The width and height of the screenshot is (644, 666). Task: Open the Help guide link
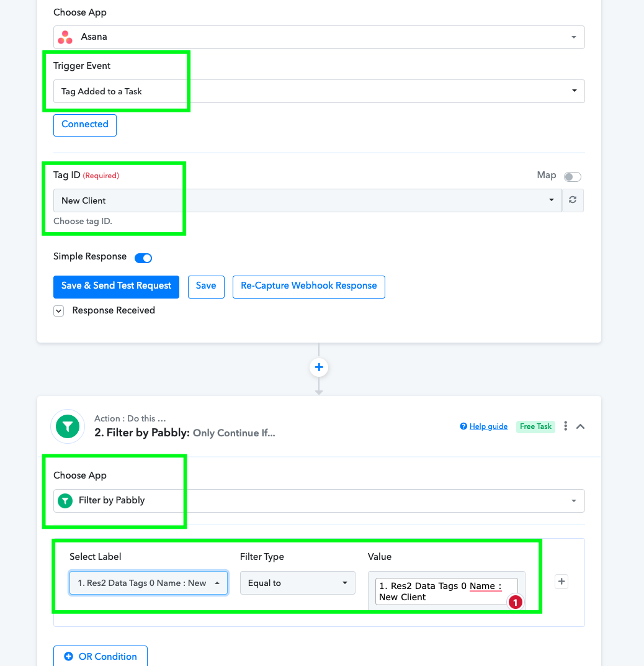coord(488,426)
